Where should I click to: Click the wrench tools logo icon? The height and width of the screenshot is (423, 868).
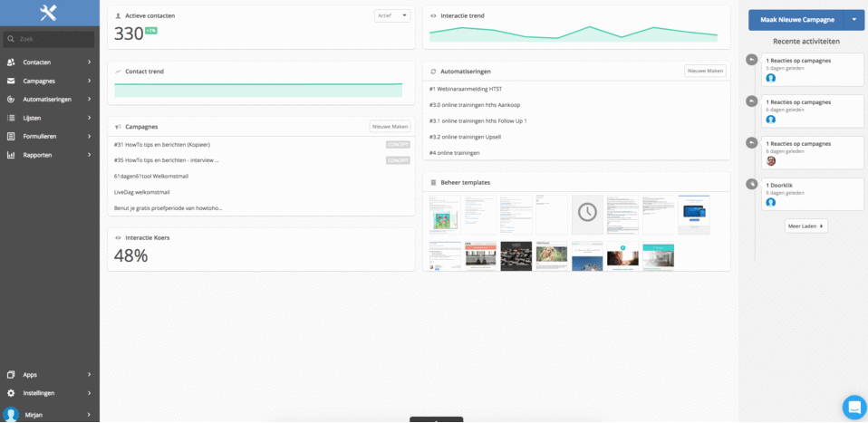49,12
